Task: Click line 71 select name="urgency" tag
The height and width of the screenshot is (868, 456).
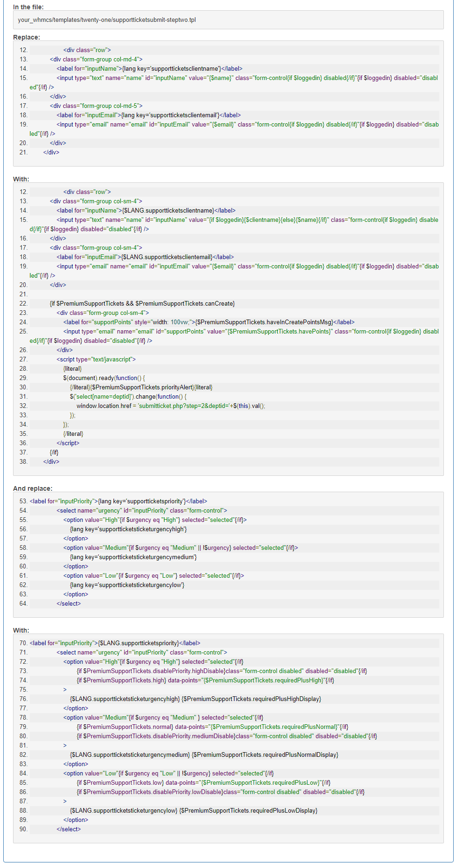Action: point(142,652)
